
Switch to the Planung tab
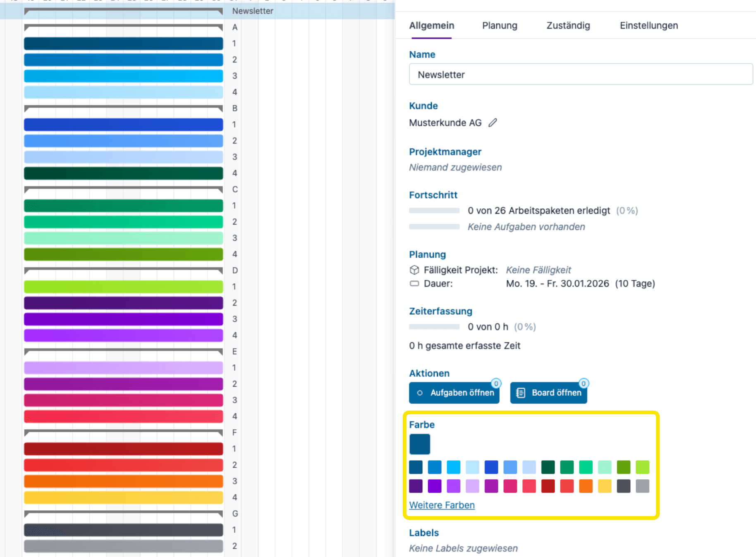click(x=499, y=25)
